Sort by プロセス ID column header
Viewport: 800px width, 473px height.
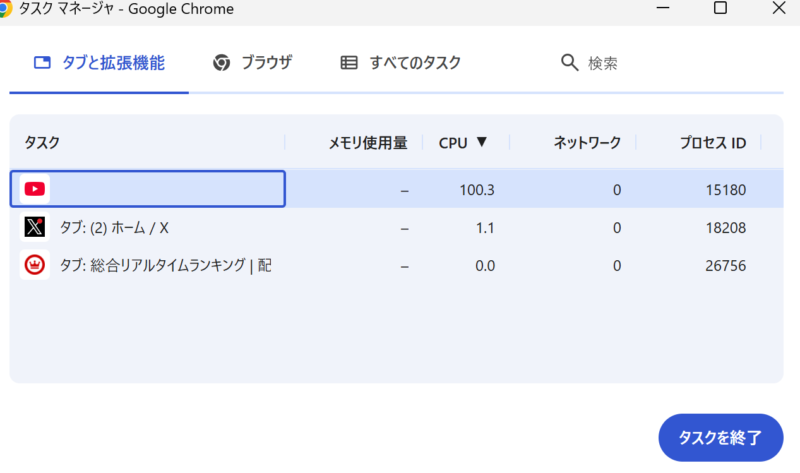[x=712, y=143]
